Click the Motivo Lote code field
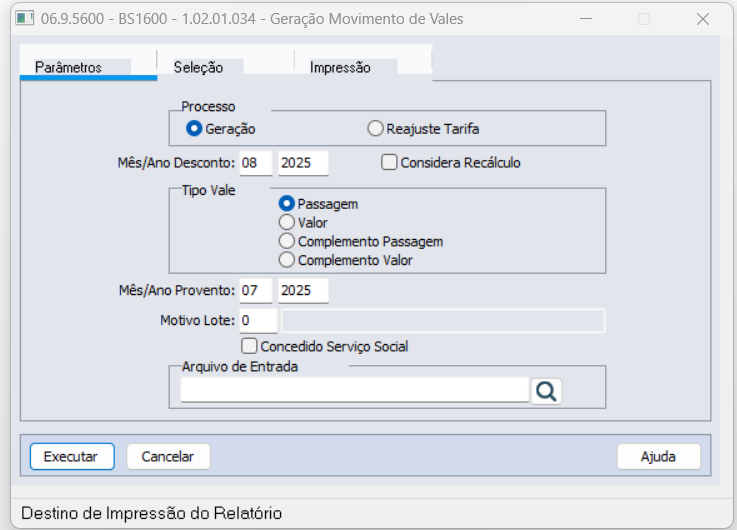 (x=258, y=320)
